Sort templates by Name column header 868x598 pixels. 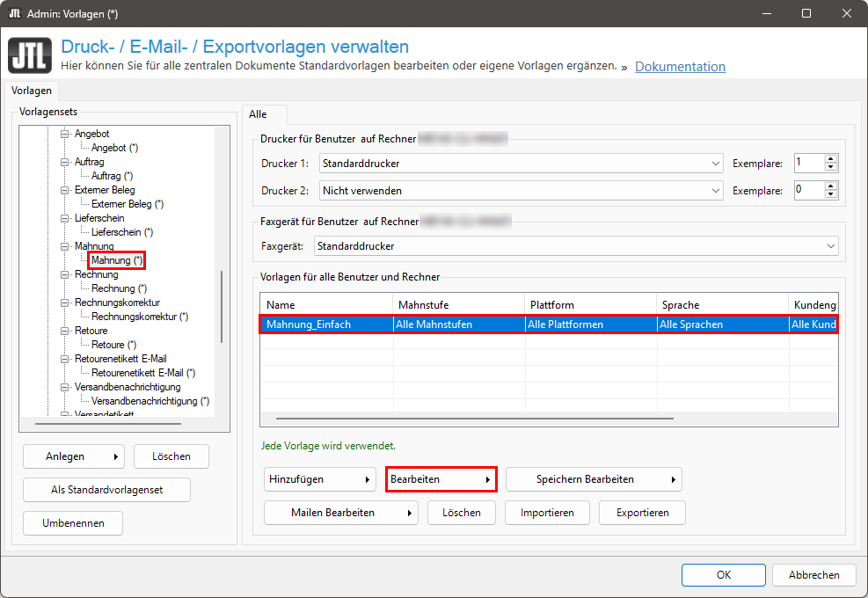(326, 305)
